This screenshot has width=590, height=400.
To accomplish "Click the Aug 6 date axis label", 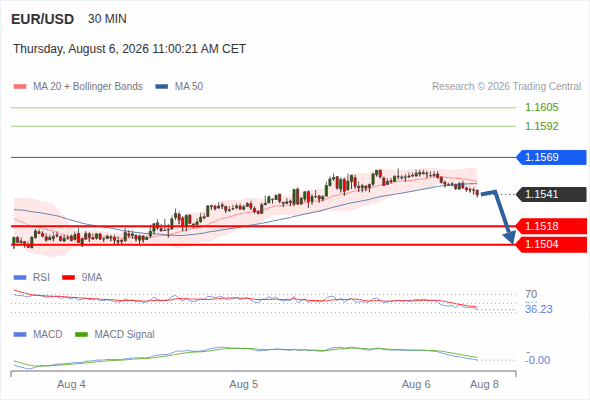I will [x=416, y=385].
